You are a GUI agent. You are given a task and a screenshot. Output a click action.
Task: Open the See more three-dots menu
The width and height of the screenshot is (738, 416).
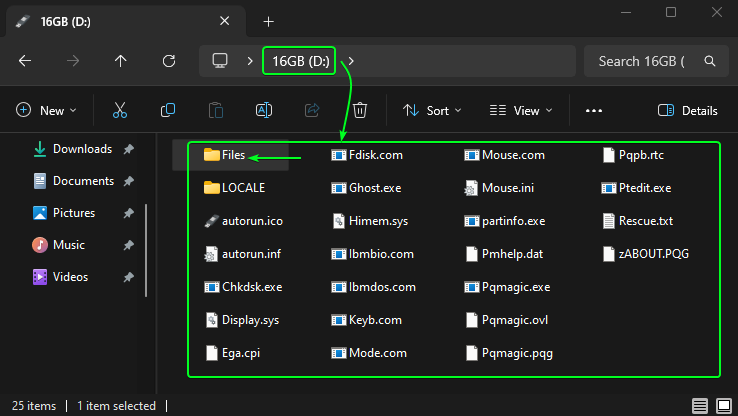click(594, 111)
